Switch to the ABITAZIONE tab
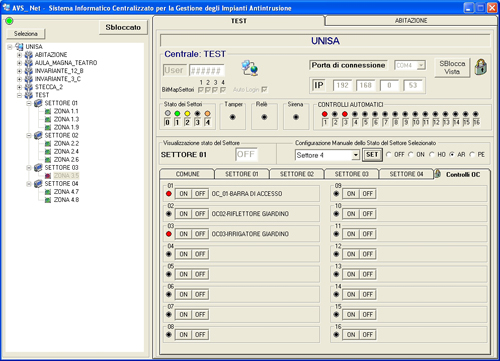Image resolution: width=500 pixels, height=361 pixels. (411, 21)
